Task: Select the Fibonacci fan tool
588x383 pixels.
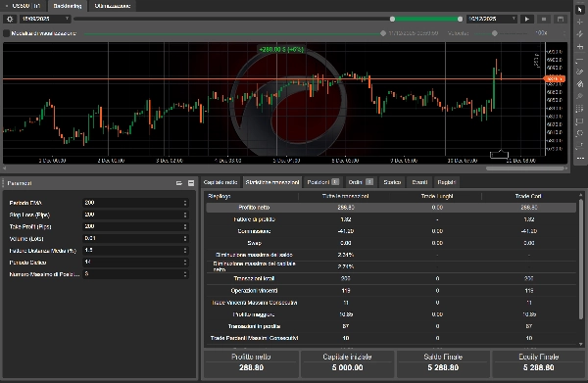Action: (580, 83)
